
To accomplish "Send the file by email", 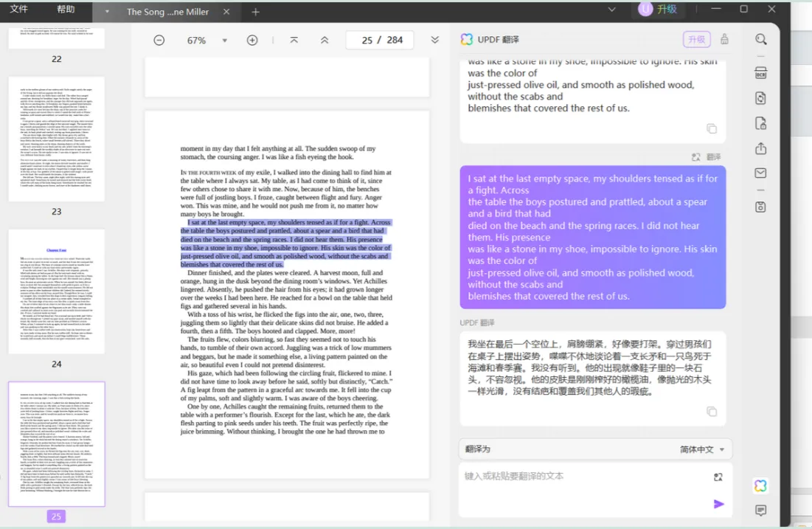I will pyautogui.click(x=760, y=173).
